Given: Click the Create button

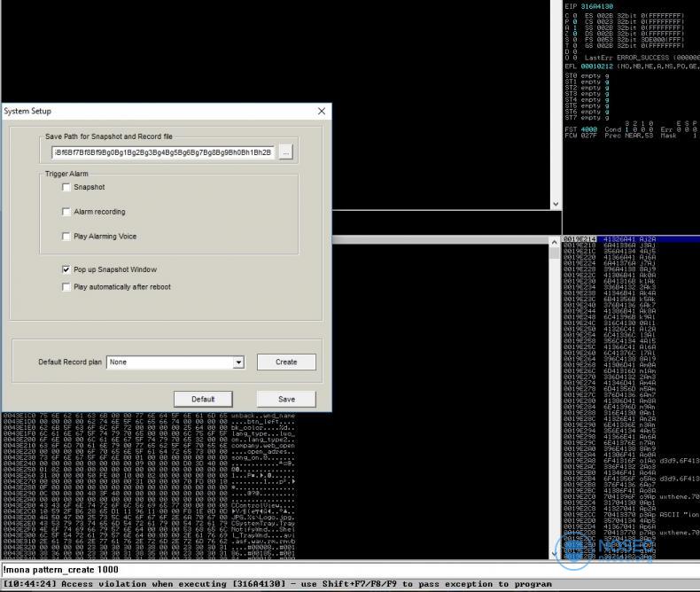Looking at the screenshot, I should 286,362.
